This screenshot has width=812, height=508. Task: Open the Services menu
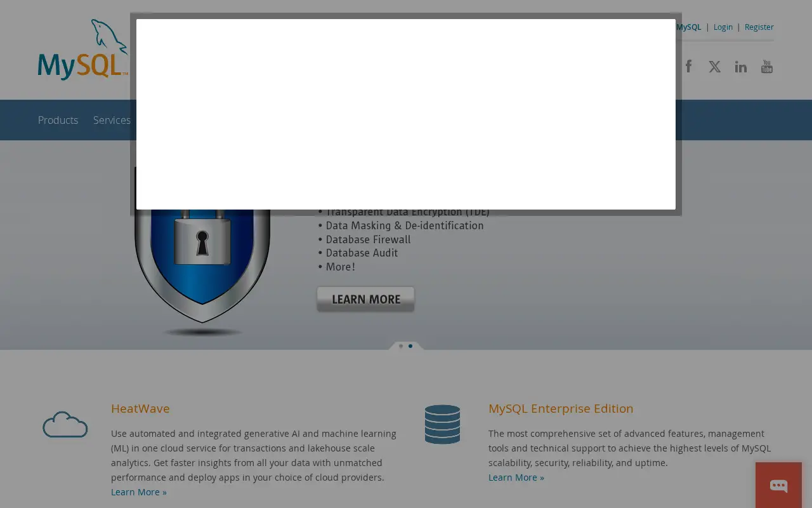pyautogui.click(x=112, y=120)
